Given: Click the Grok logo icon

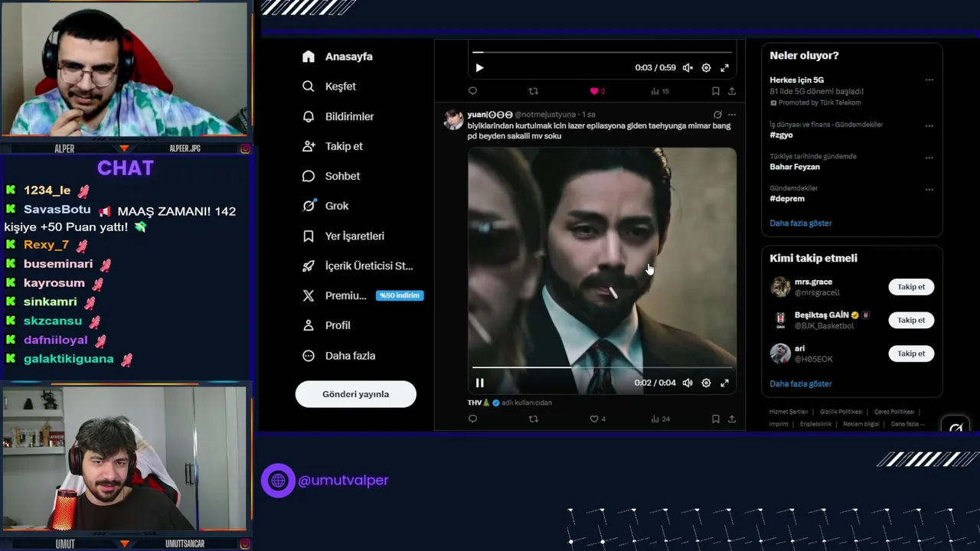Looking at the screenshot, I should tap(309, 206).
